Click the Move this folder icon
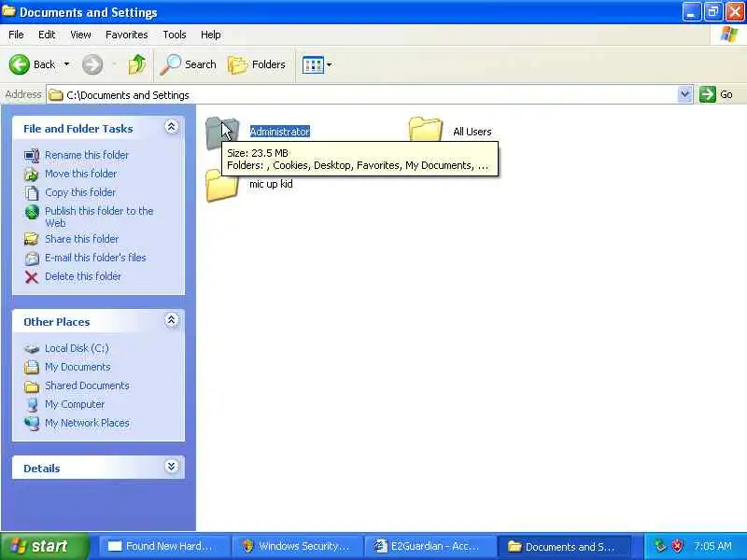The image size is (747, 560). [32, 175]
